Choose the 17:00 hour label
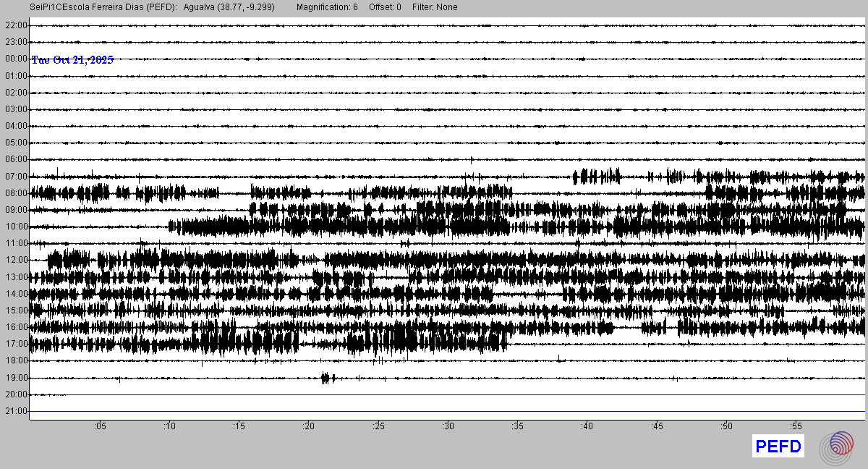This screenshot has height=469, width=868. pos(16,344)
